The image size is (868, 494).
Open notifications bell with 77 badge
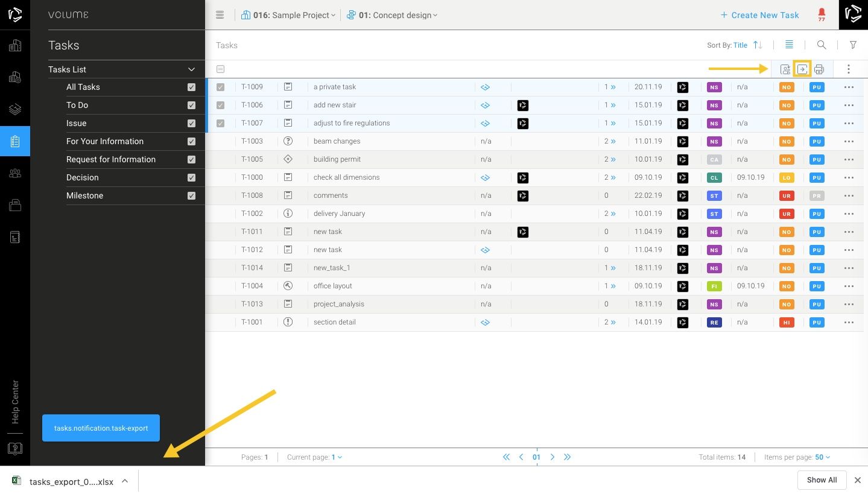point(822,15)
